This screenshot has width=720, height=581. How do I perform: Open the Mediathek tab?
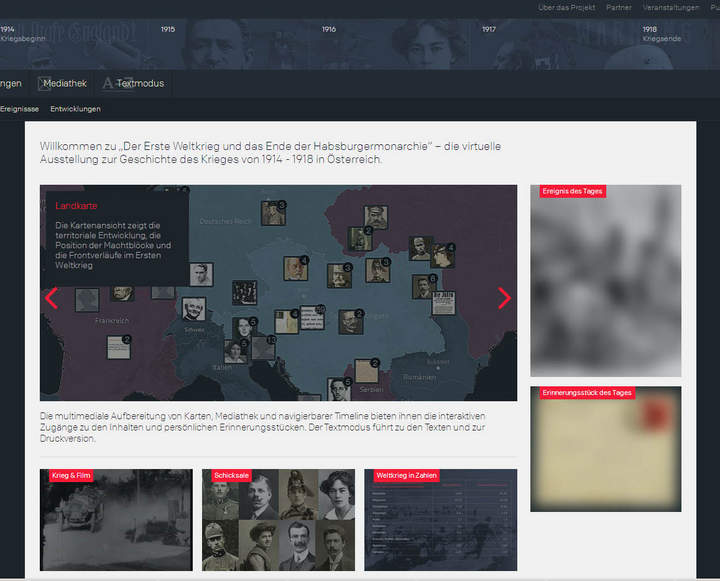pos(65,84)
